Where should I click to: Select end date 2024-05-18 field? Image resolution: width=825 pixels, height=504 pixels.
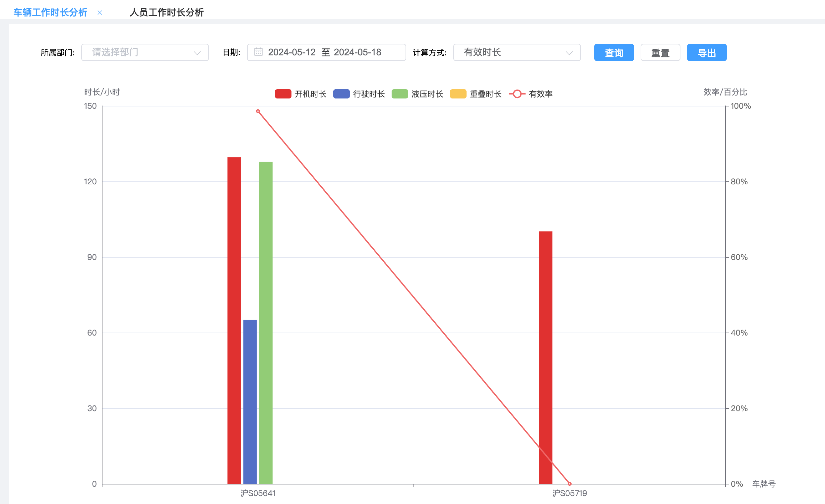[x=357, y=52]
